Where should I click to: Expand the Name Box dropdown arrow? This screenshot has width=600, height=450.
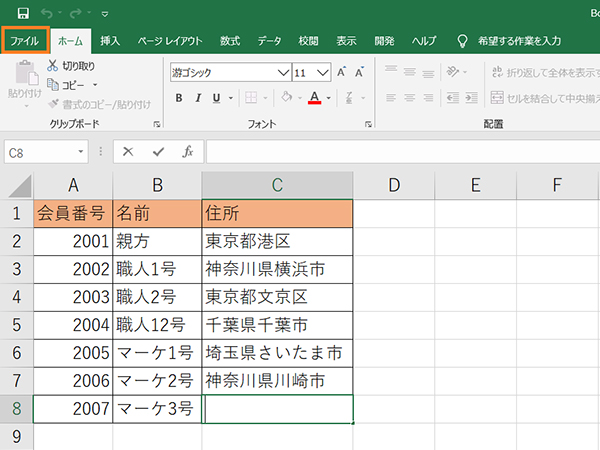(x=81, y=152)
